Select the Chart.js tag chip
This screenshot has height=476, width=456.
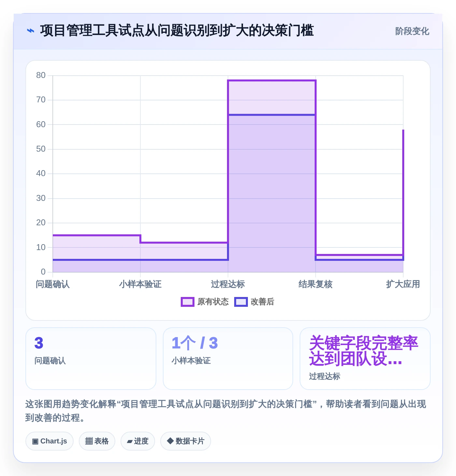[x=50, y=441]
